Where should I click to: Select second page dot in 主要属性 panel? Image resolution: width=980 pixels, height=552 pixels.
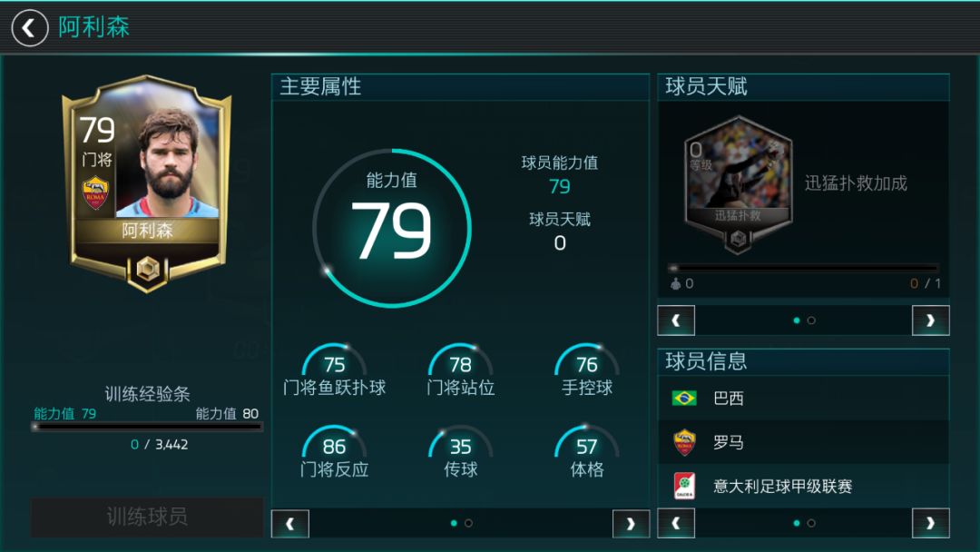tap(469, 523)
